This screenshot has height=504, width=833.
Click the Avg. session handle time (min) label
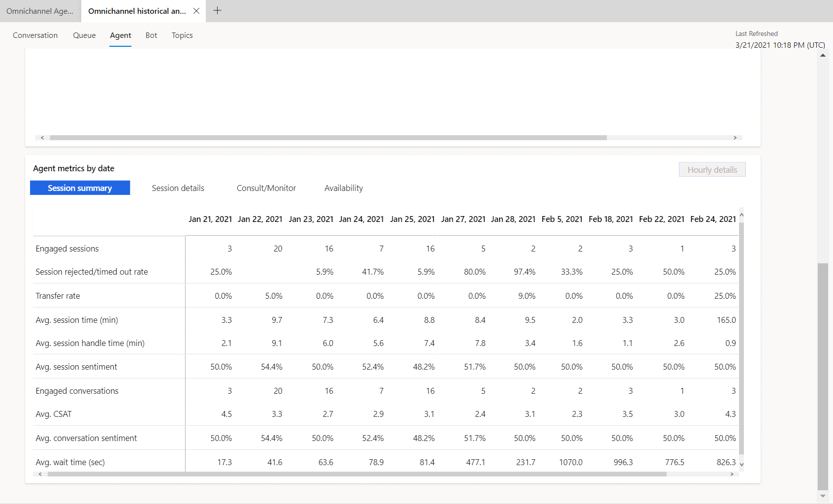click(x=90, y=343)
